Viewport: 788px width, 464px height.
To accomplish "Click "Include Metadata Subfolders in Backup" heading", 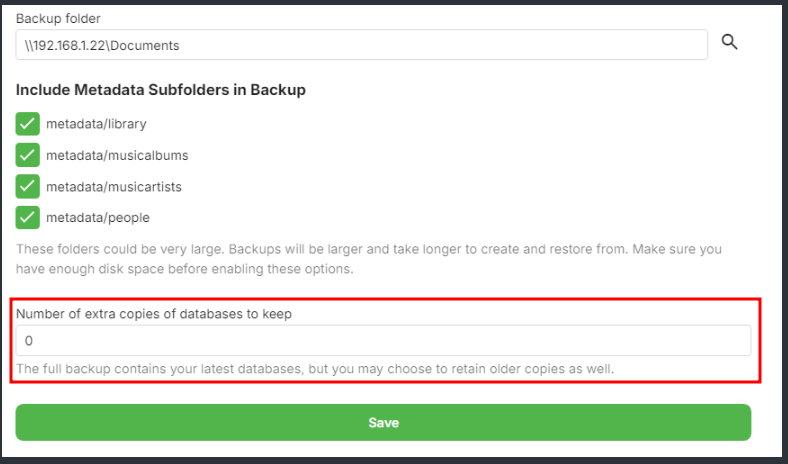I will tap(160, 90).
